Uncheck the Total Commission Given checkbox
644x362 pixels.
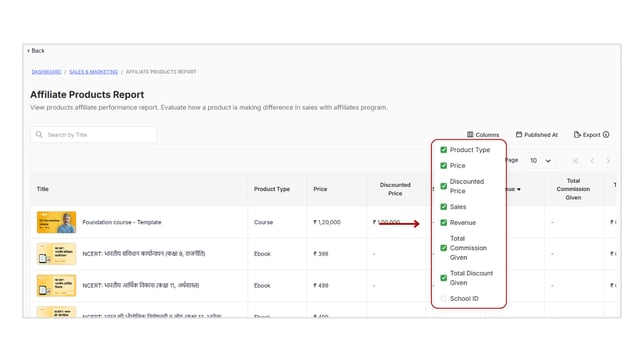(x=444, y=248)
